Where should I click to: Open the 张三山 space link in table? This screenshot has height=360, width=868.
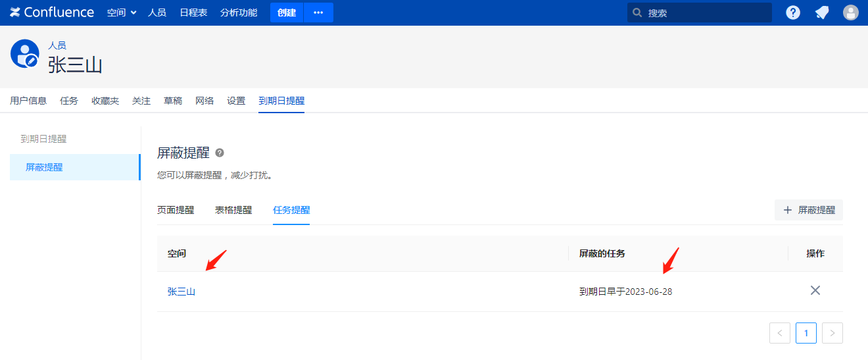click(181, 292)
